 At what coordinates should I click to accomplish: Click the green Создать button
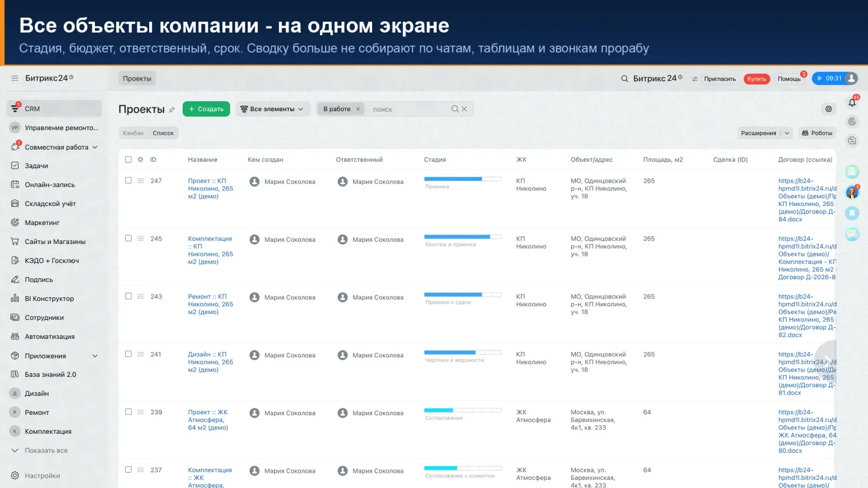206,109
